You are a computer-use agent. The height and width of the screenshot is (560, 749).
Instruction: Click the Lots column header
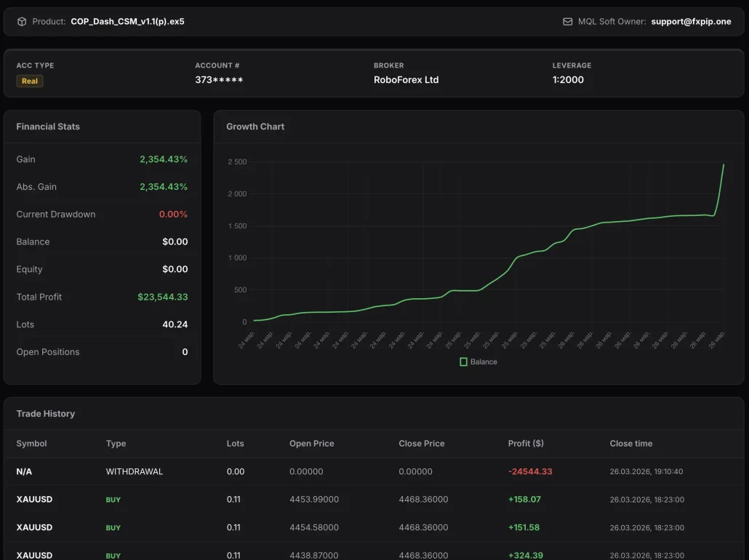(x=235, y=444)
